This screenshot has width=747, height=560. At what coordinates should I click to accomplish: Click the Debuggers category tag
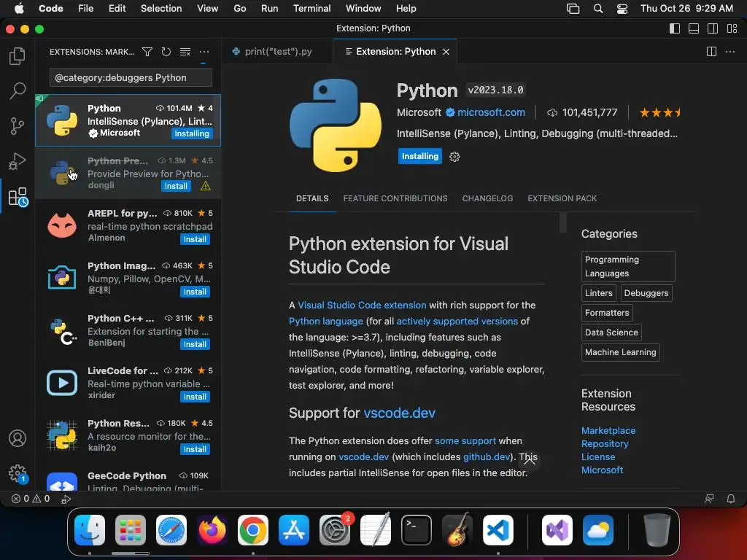click(646, 293)
